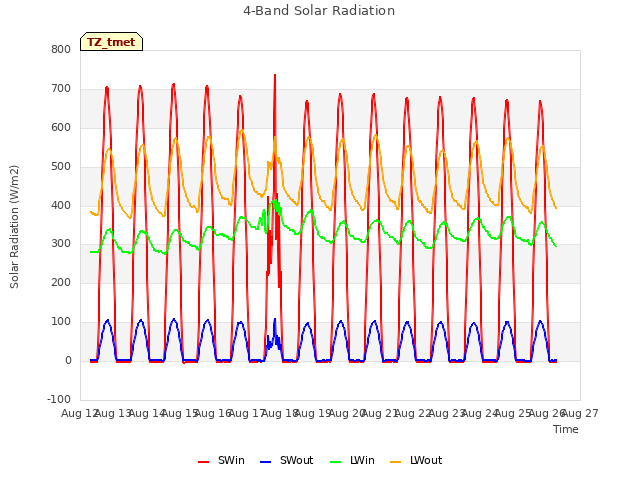Click the orange LWout peak near Aug 17
Viewport: 640px width, 480px height.
(242, 131)
